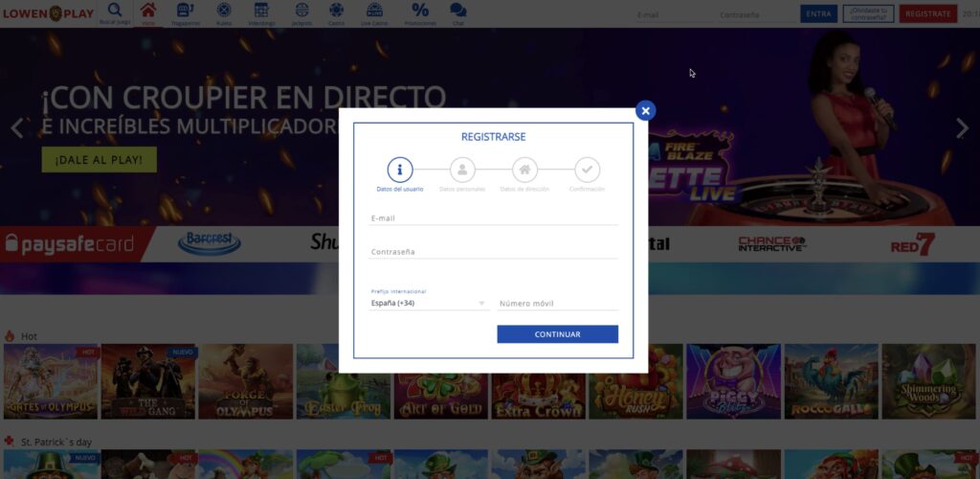Click the LowenPlay logo
This screenshot has height=479, width=980.
[x=48, y=13]
